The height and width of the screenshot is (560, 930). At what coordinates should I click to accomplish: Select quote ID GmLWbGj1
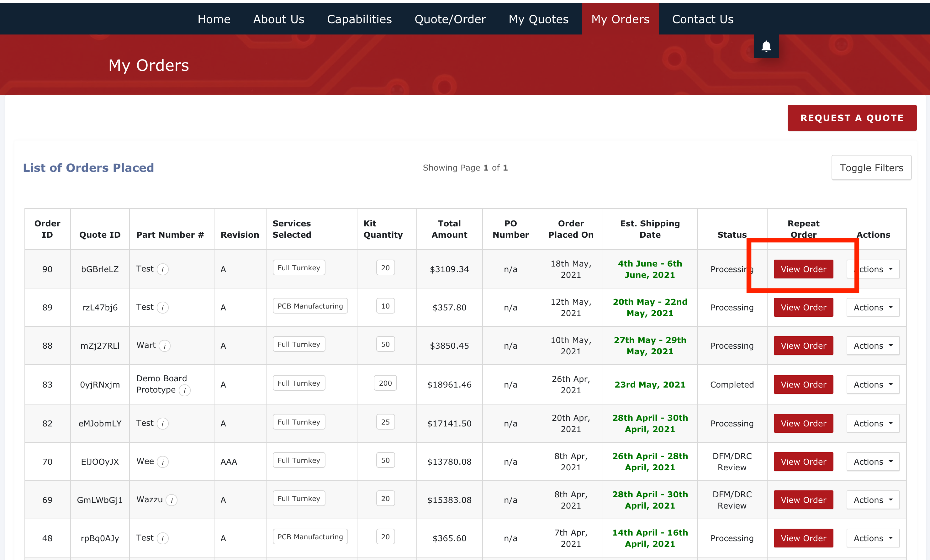[100, 499]
